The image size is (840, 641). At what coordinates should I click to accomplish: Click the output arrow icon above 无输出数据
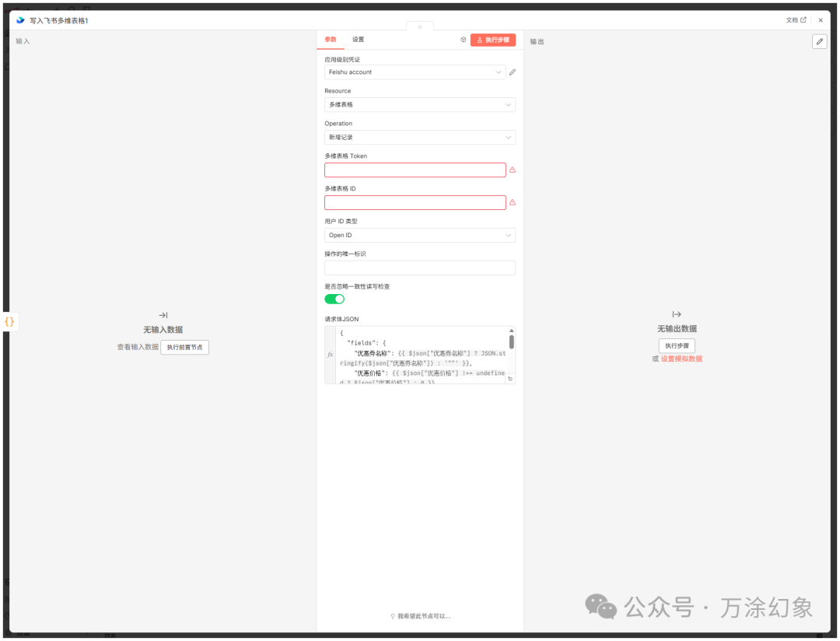(677, 314)
